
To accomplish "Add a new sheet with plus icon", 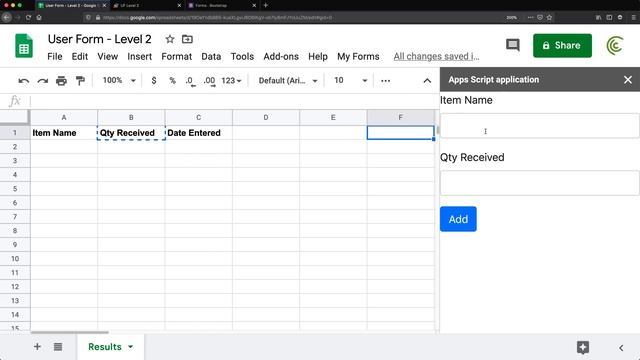I will 37,347.
